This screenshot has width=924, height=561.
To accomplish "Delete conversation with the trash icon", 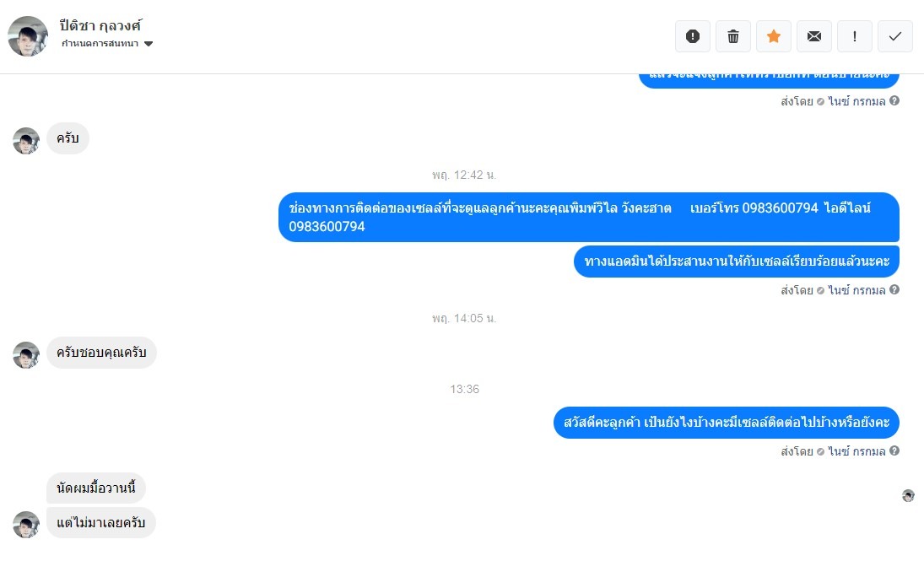I will coord(733,36).
